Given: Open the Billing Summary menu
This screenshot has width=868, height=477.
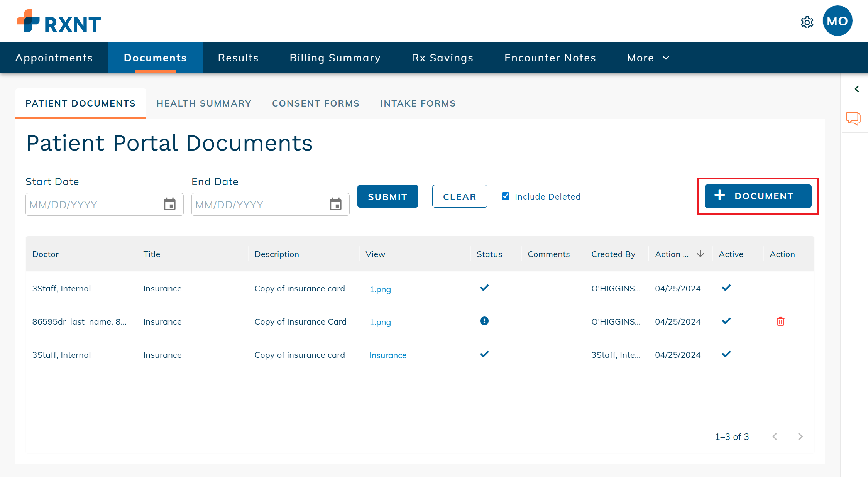Looking at the screenshot, I should tap(335, 58).
